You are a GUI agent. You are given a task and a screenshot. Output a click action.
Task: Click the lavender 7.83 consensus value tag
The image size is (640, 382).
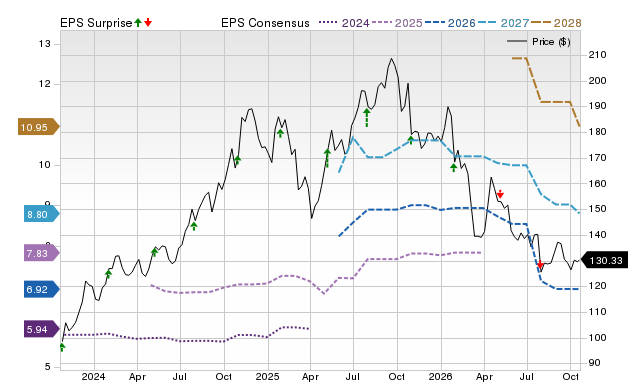pyautogui.click(x=42, y=253)
